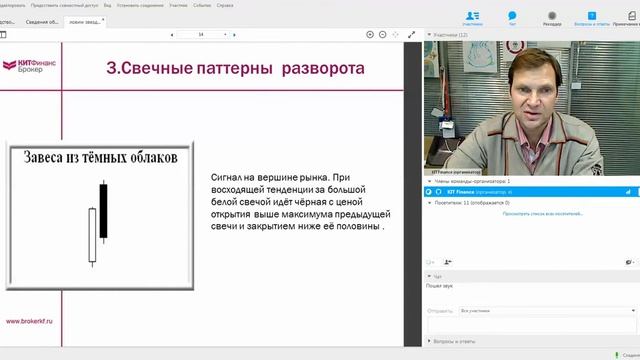
Task: Open the Участники (Participants) panel icon
Action: pyautogui.click(x=472, y=18)
